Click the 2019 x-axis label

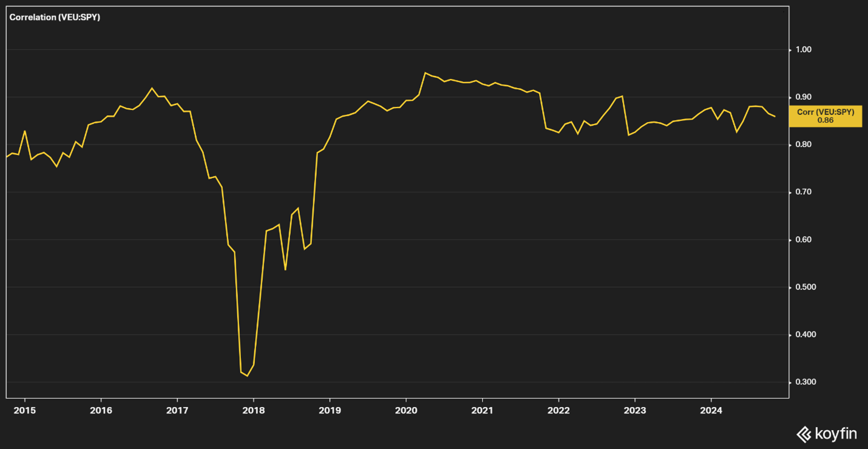(330, 410)
